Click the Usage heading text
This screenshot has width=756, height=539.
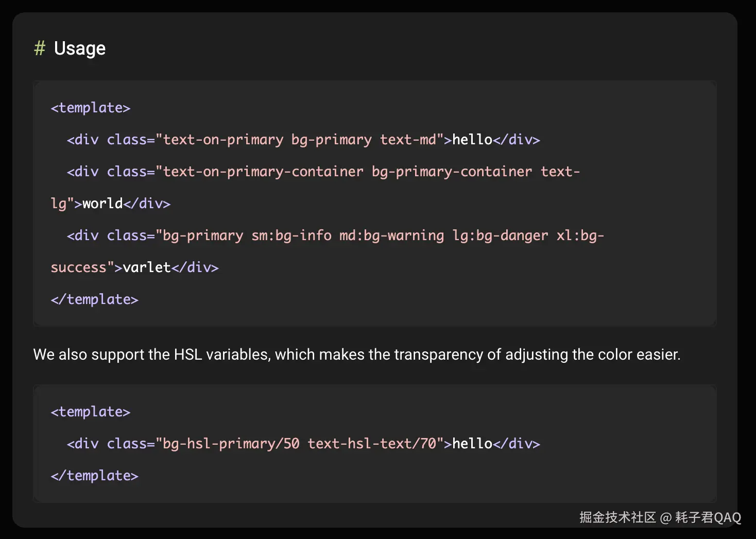coord(80,48)
